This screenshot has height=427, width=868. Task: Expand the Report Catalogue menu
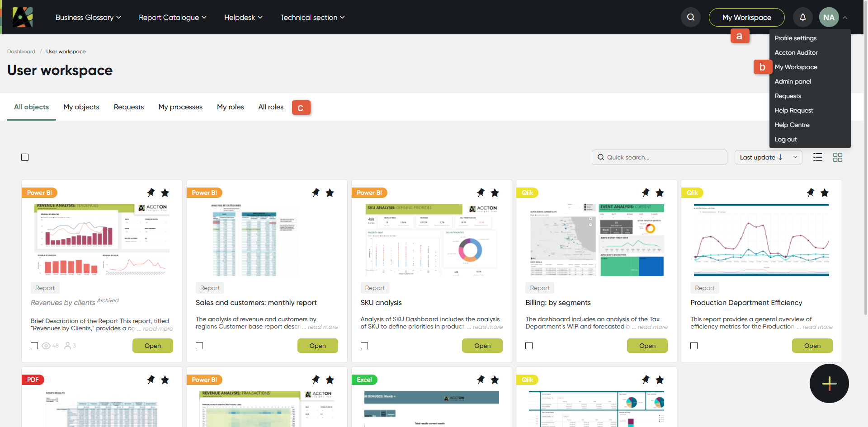[173, 17]
